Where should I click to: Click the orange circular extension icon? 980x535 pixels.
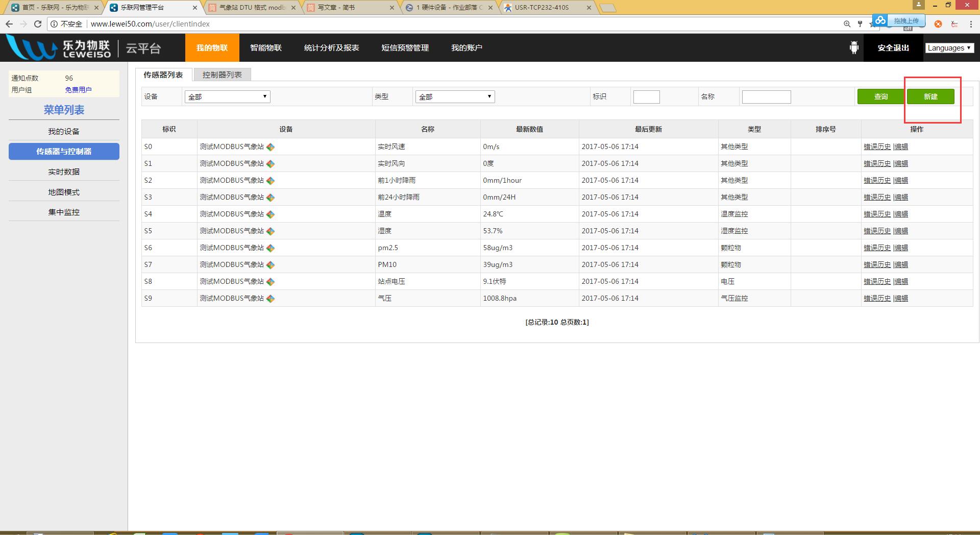tap(938, 24)
